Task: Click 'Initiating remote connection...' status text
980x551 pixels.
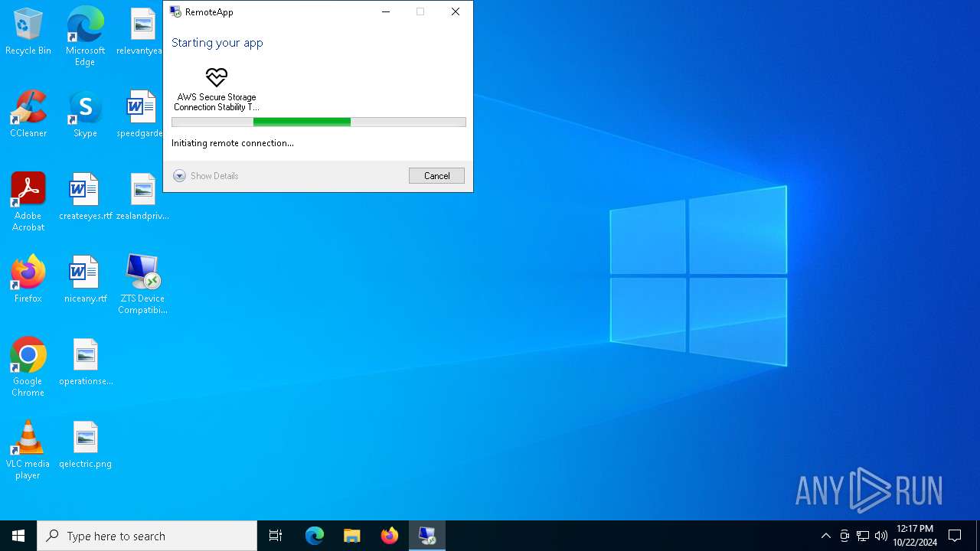Action: tap(233, 143)
